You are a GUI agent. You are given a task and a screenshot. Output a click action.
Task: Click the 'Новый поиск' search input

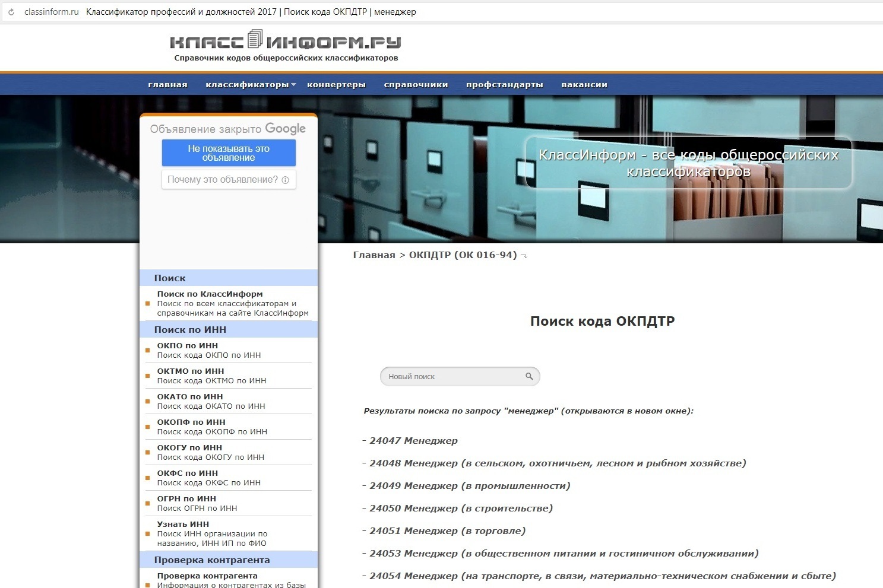point(460,376)
